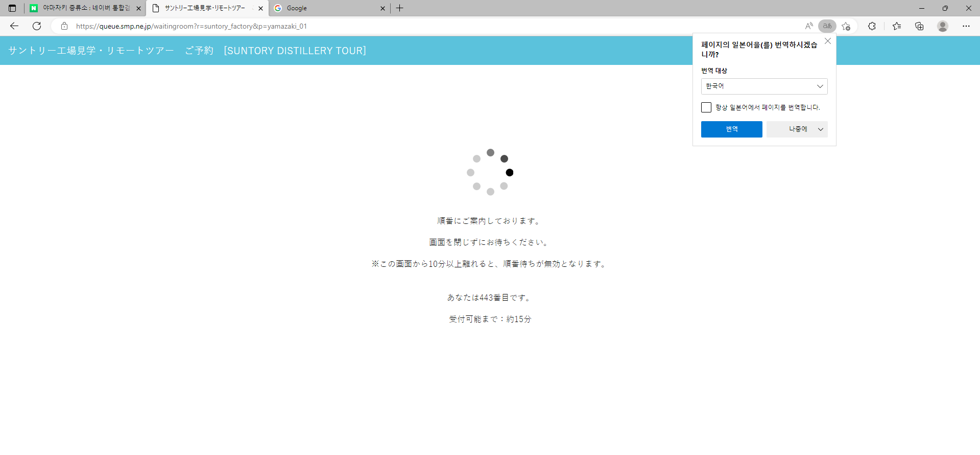Viewport: 980px width, 455px height.
Task: Go back to previous page
Action: coord(14,26)
